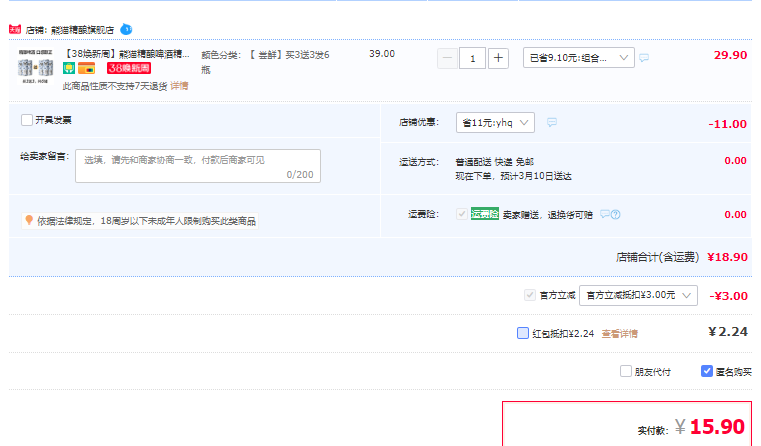Click the 详情 link for return policy
761x446 pixels.
point(179,86)
